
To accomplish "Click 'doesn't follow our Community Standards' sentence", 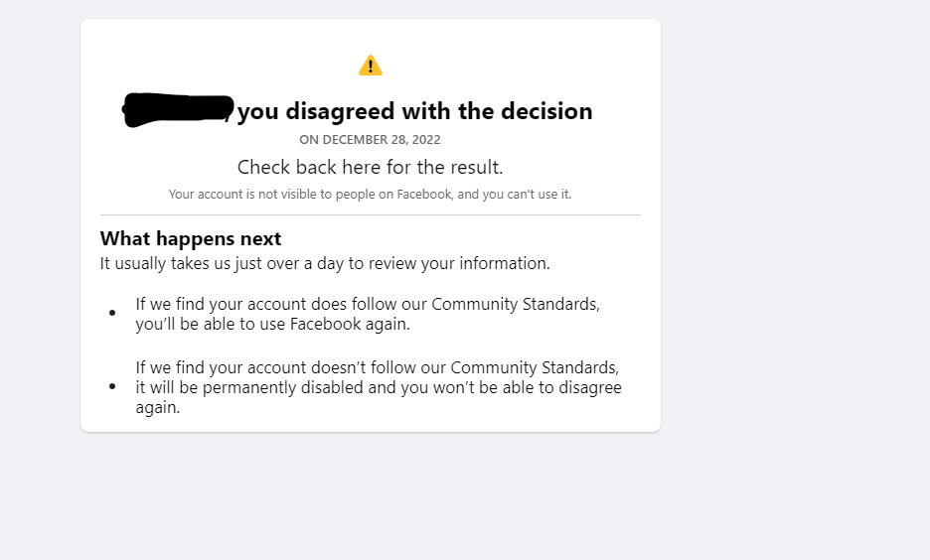I will click(378, 367).
